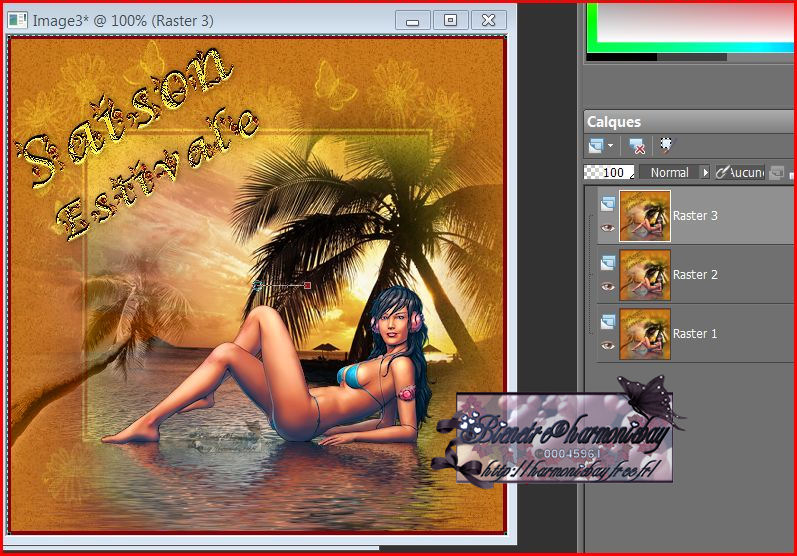This screenshot has width=797, height=556.
Task: Hide the Raster 3 layer
Action: tap(608, 228)
